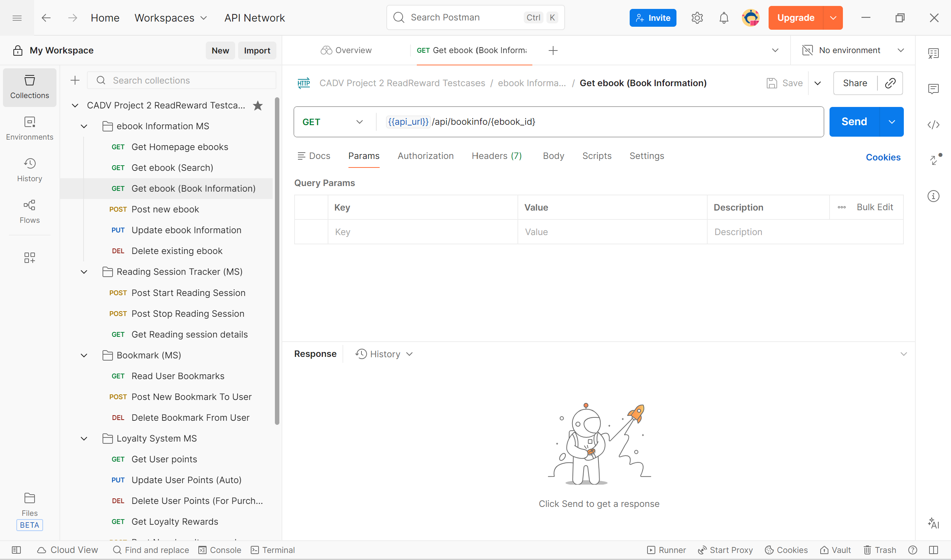The width and height of the screenshot is (951, 560).
Task: Open the settings gear
Action: [697, 18]
